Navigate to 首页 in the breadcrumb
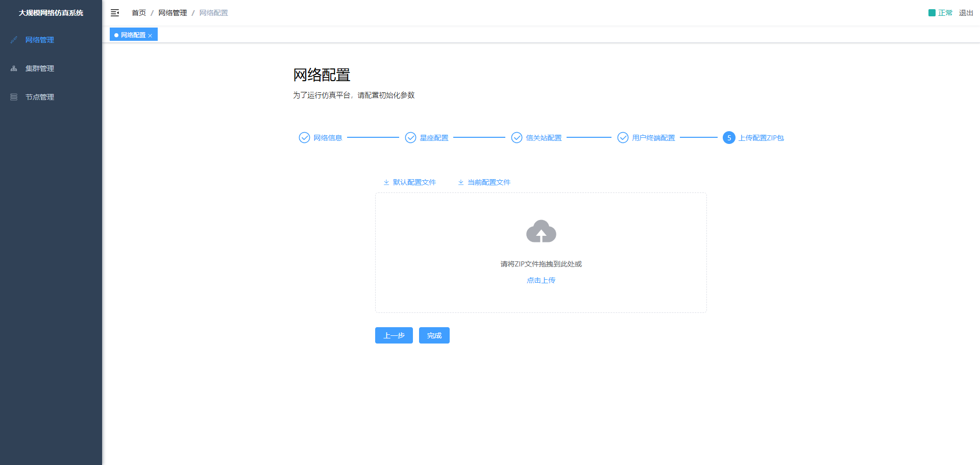 pyautogui.click(x=139, y=13)
